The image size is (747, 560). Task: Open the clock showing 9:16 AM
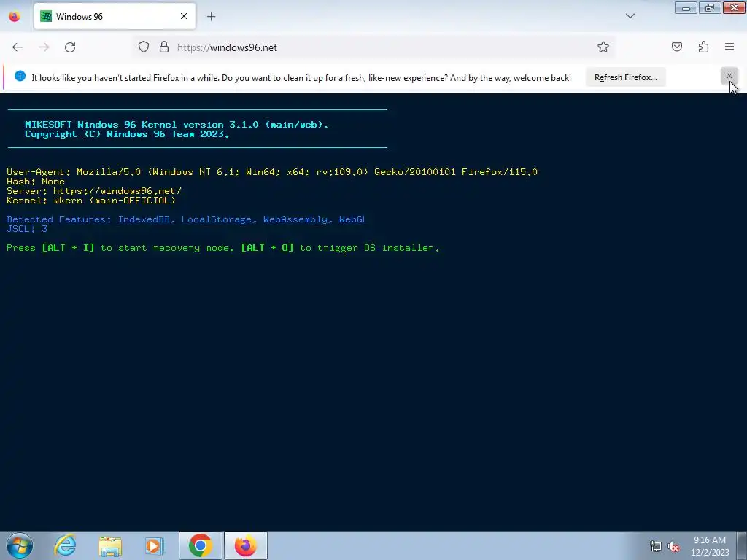(x=710, y=546)
